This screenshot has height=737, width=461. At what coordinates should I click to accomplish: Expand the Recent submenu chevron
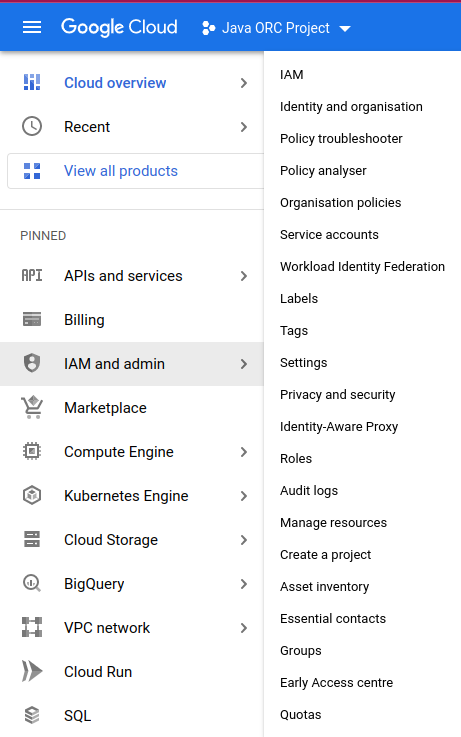(243, 127)
